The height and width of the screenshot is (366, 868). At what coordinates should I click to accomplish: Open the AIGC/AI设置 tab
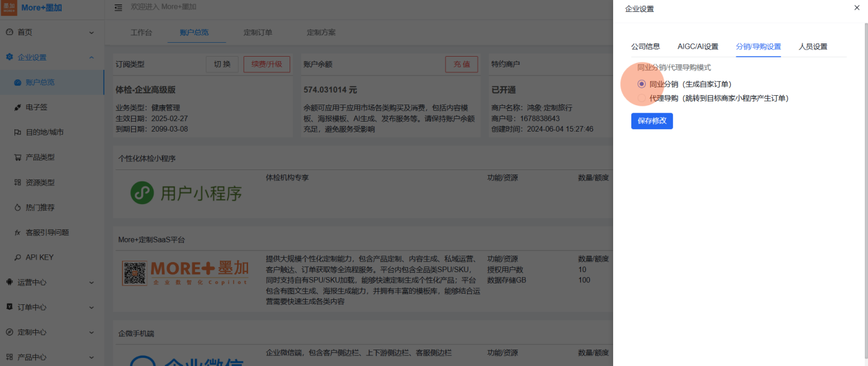point(697,47)
